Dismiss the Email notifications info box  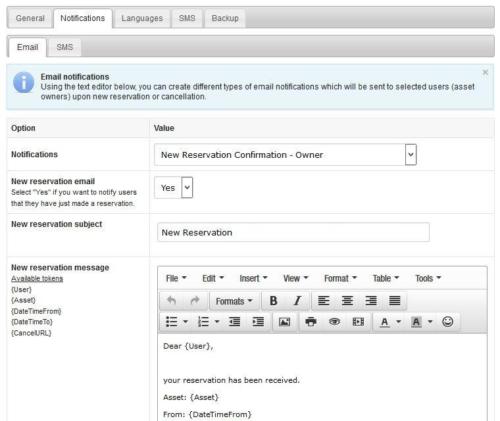485,72
